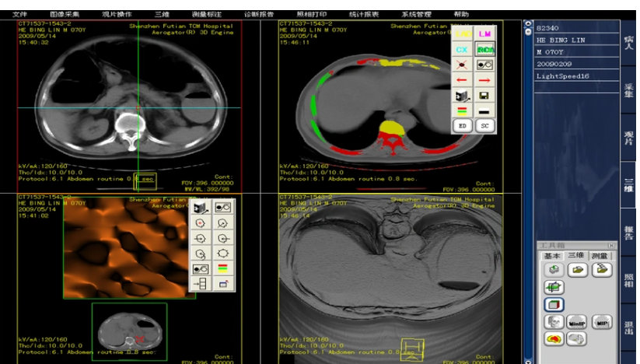Open the 观片操作 menu
The image size is (640, 364).
pyautogui.click(x=117, y=14)
